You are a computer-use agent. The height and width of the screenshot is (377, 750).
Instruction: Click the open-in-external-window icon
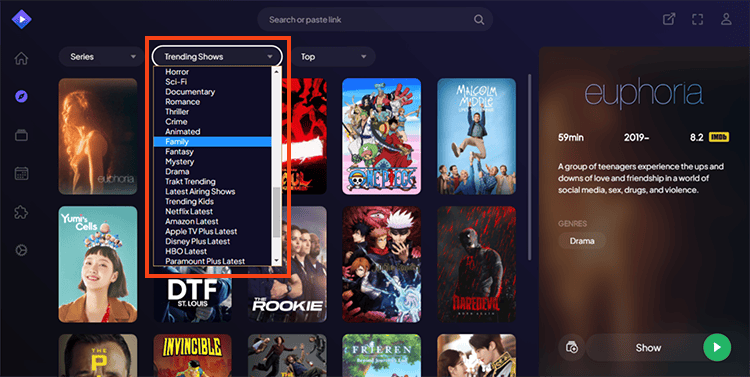tap(669, 19)
